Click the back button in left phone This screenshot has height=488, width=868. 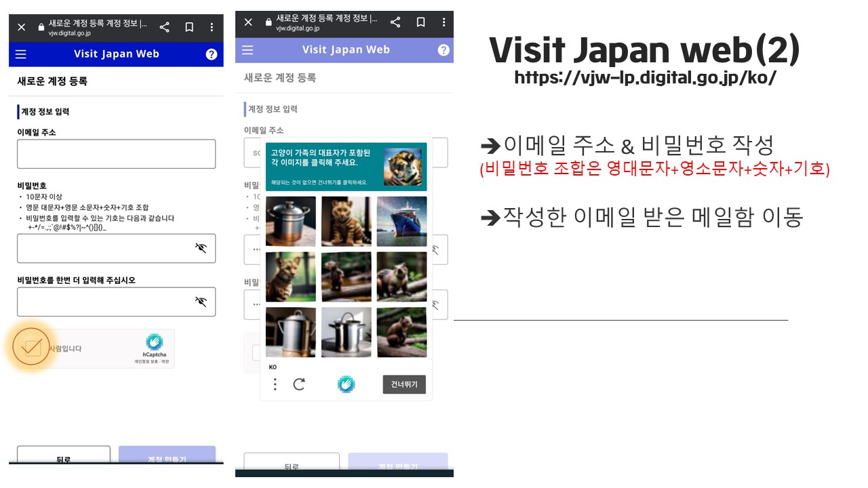pyautogui.click(x=64, y=455)
